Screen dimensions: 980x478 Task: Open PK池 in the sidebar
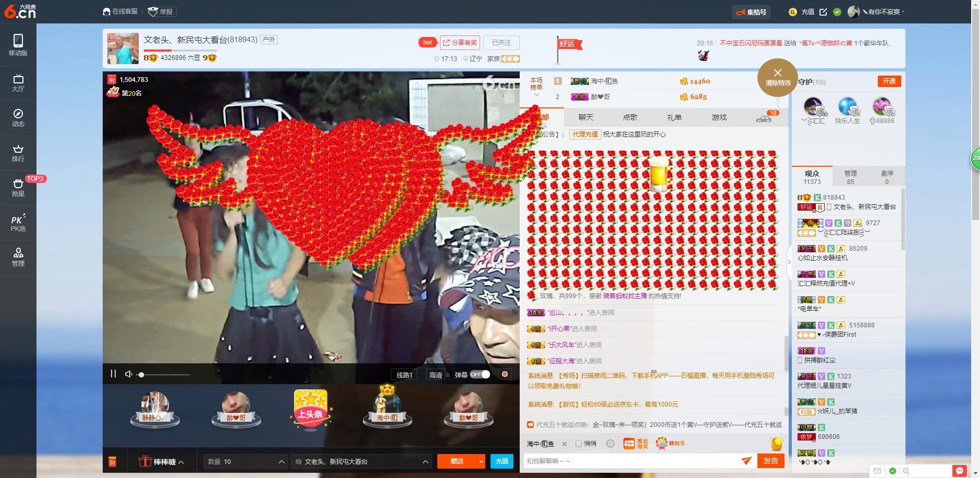(18, 223)
